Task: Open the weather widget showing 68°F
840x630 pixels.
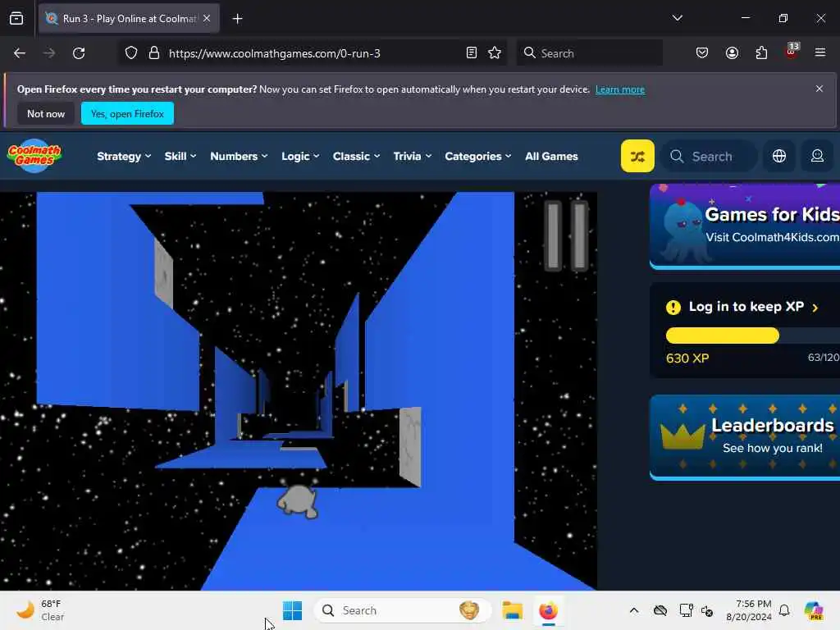Action: (x=40, y=610)
